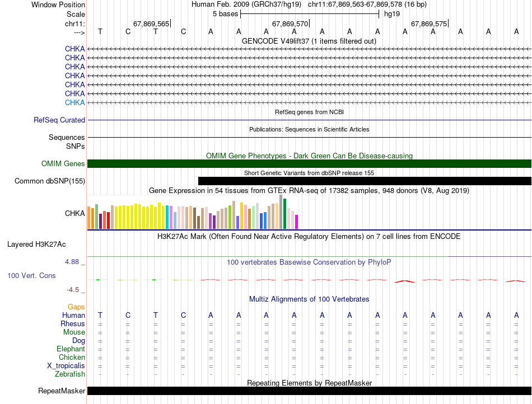Screen dimensions: 532x404
Task: Click the CHKA label beside GTEx bar chart
Action: (x=75, y=214)
